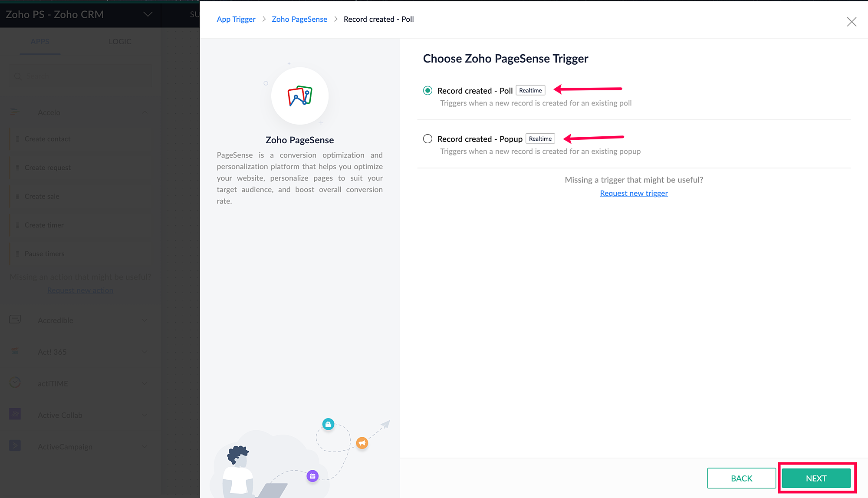Image resolution: width=868 pixels, height=498 pixels.
Task: Click the actiTIME clock icon
Action: click(15, 383)
